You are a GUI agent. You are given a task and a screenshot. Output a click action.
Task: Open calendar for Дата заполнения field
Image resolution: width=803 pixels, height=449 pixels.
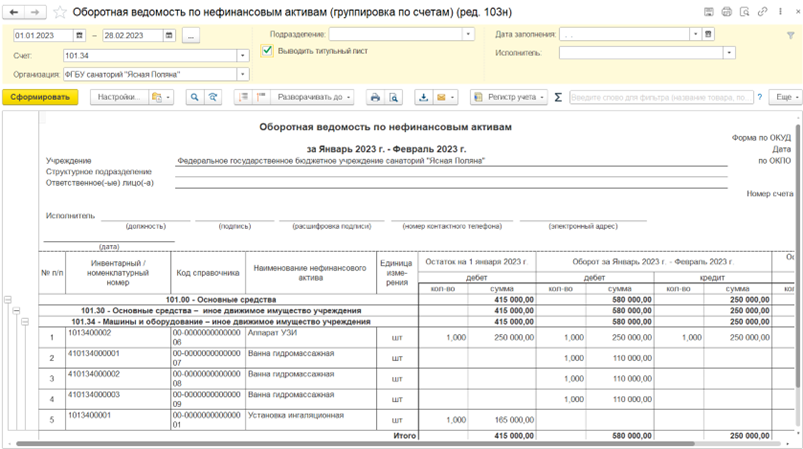[708, 34]
